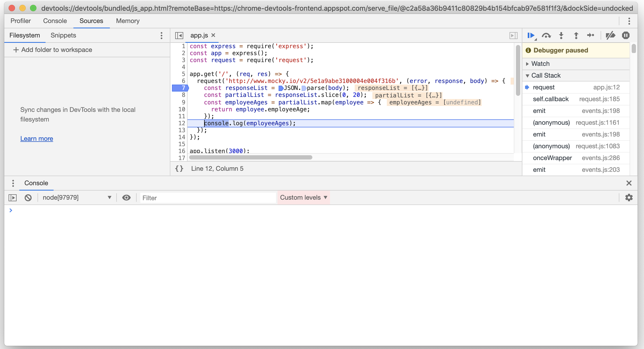The height and width of the screenshot is (349, 644).
Task: Step over the next function call
Action: pyautogui.click(x=546, y=35)
